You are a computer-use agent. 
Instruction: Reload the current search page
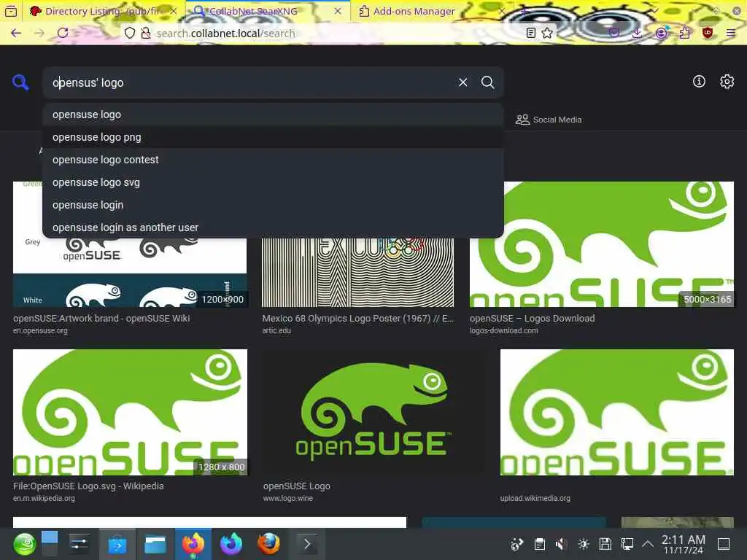point(63,33)
